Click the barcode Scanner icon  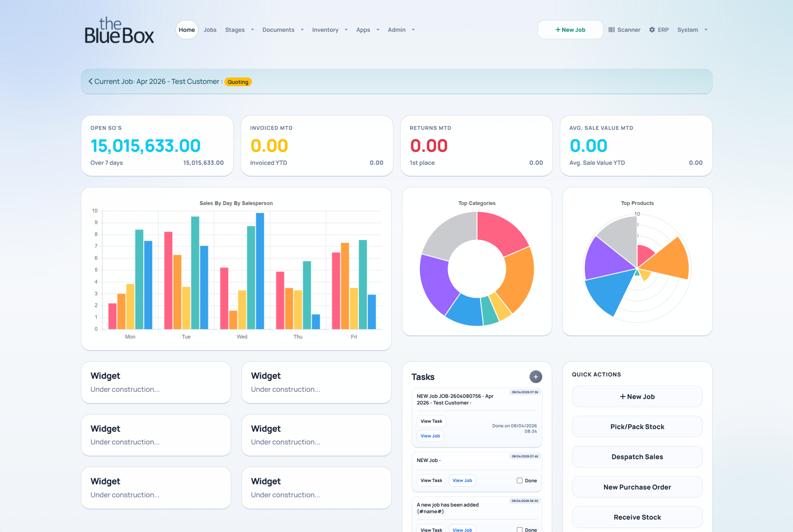pos(611,30)
